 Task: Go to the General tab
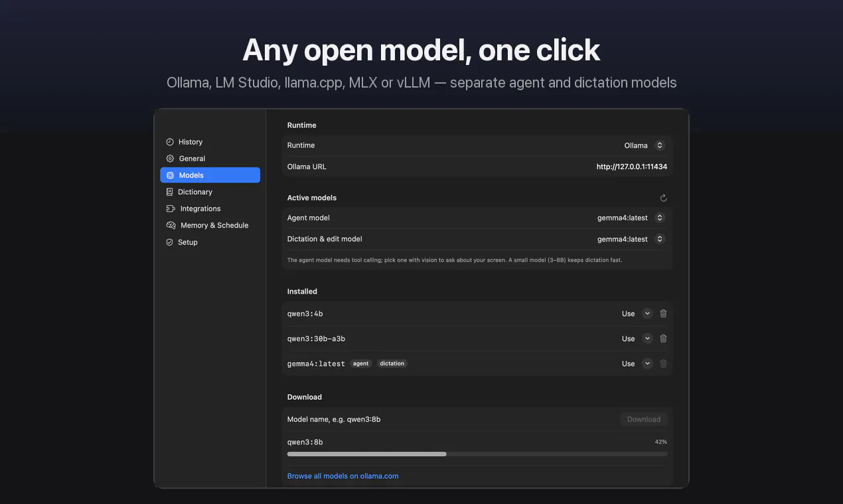[x=210, y=158]
